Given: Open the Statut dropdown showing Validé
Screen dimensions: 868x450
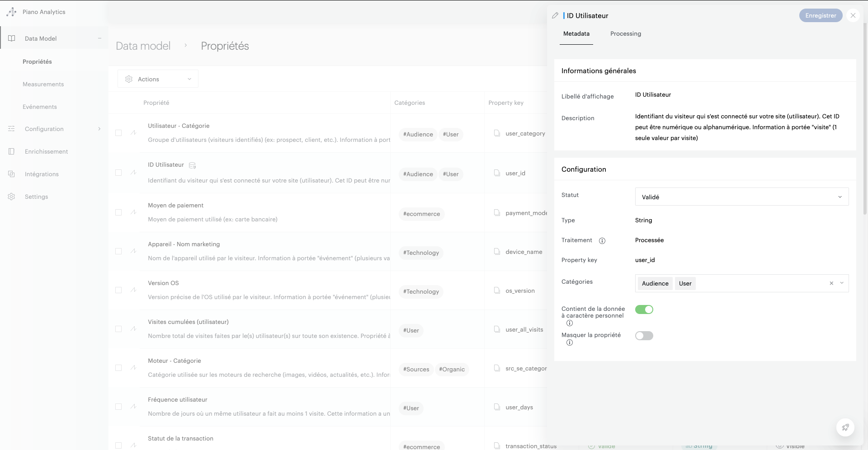Looking at the screenshot, I should click(741, 197).
